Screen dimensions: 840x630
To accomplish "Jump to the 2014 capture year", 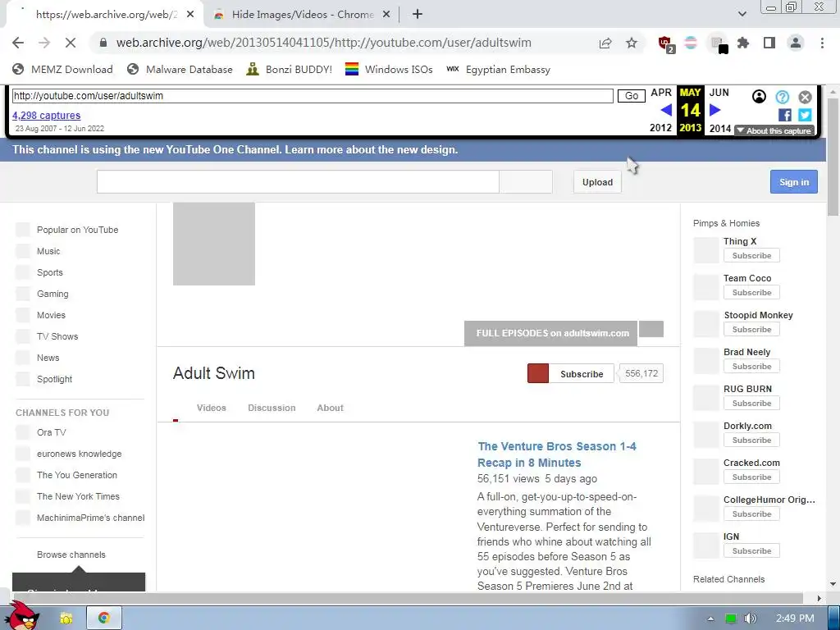I will pos(720,128).
